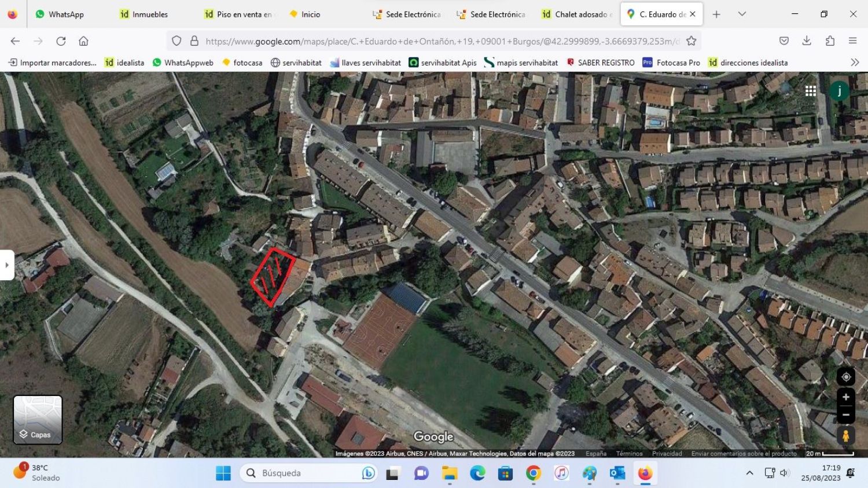Open the Firefox downloads panel
The image size is (868, 488).
(x=807, y=41)
